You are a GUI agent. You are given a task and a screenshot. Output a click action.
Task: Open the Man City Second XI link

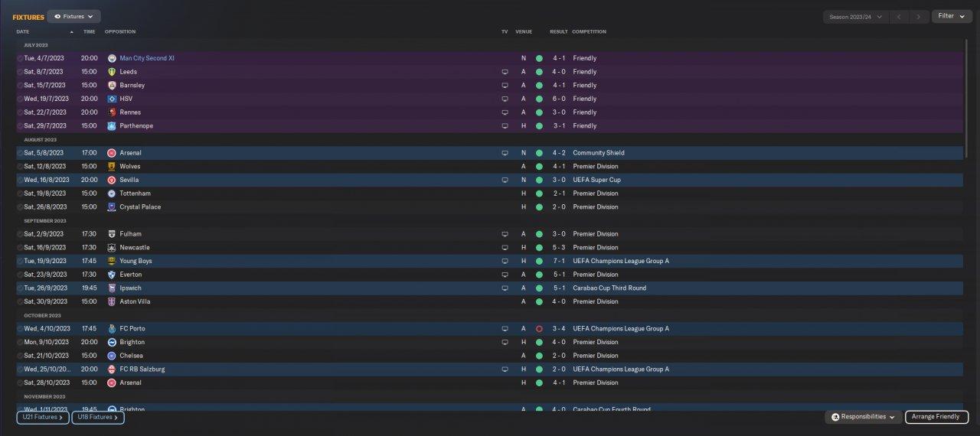[147, 58]
